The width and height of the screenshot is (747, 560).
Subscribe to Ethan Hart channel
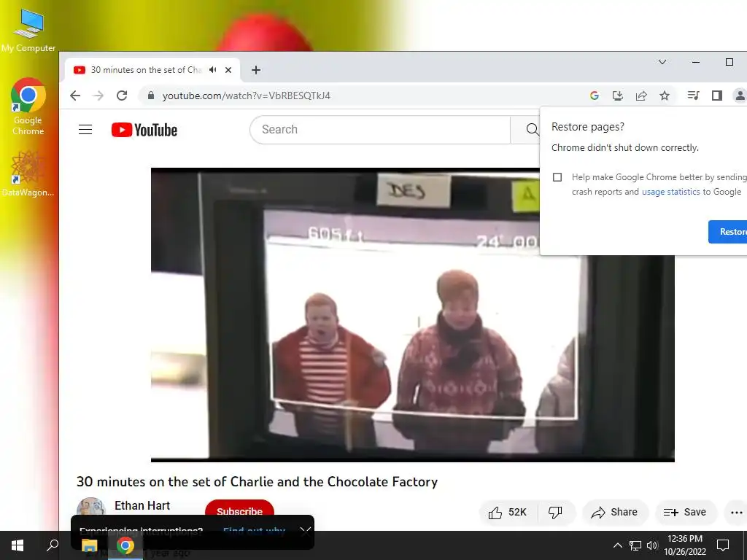tap(239, 510)
